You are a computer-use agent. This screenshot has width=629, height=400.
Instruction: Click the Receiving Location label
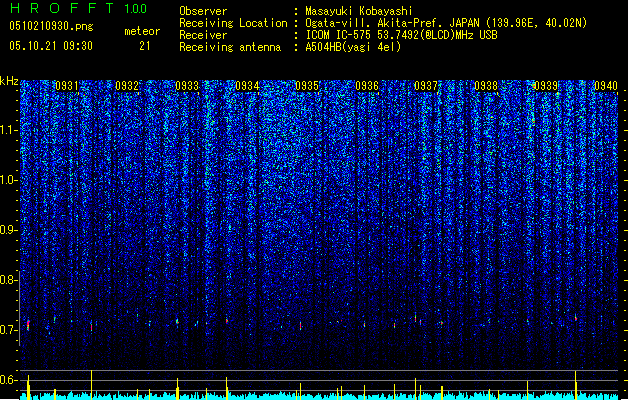[x=233, y=23]
